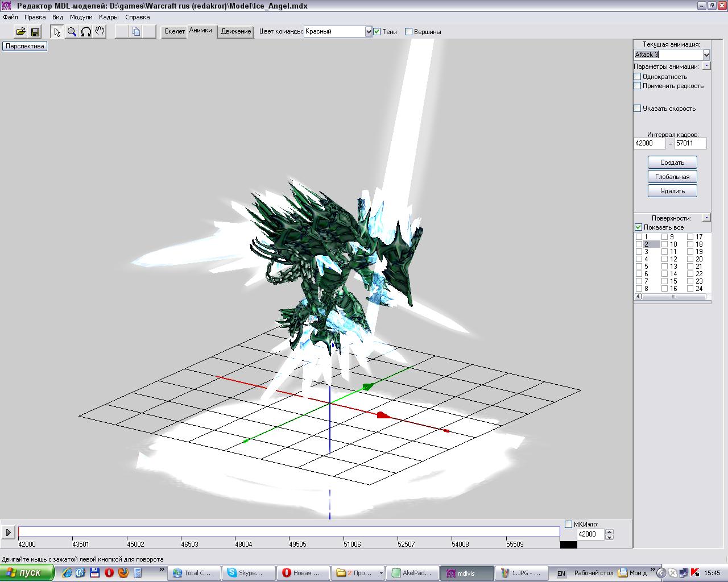
Task: Enable Указать скорость checkbox
Action: (x=638, y=108)
